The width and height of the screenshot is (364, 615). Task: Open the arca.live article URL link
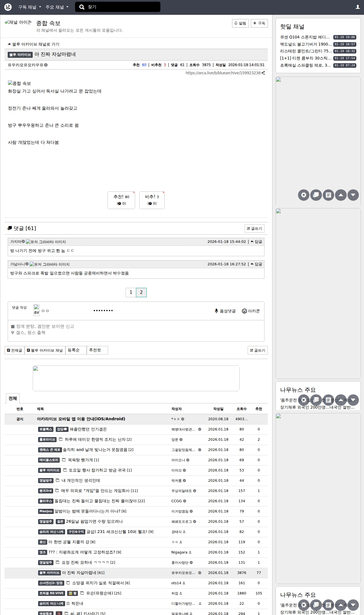(223, 73)
